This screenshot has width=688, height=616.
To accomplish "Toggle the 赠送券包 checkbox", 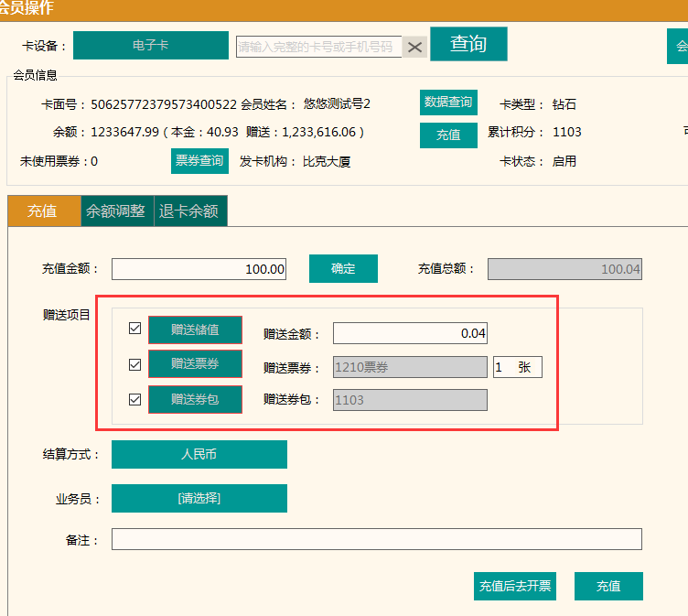I will pos(135,399).
